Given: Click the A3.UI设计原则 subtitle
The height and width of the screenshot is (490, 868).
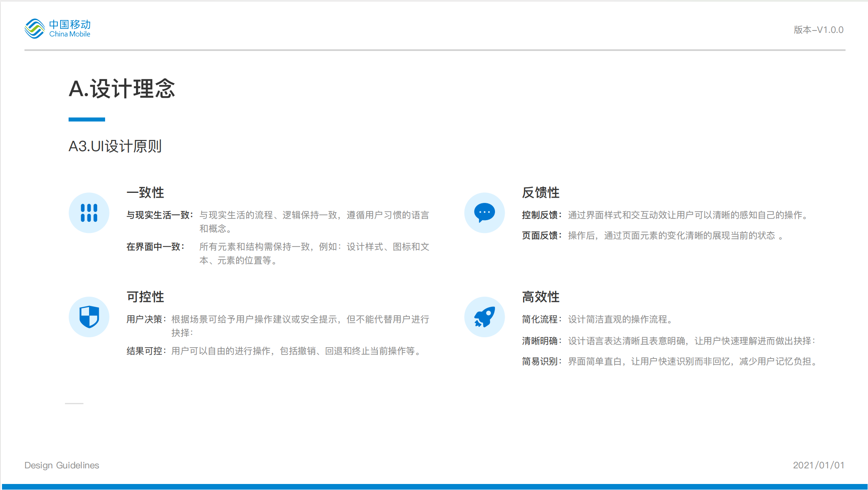Looking at the screenshot, I should [115, 146].
